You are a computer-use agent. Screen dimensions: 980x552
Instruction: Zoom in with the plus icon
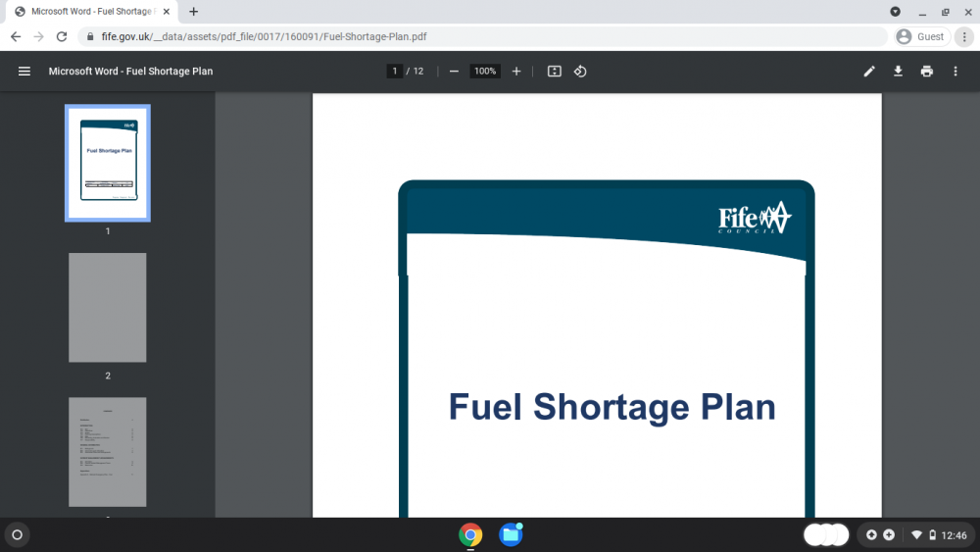(516, 72)
